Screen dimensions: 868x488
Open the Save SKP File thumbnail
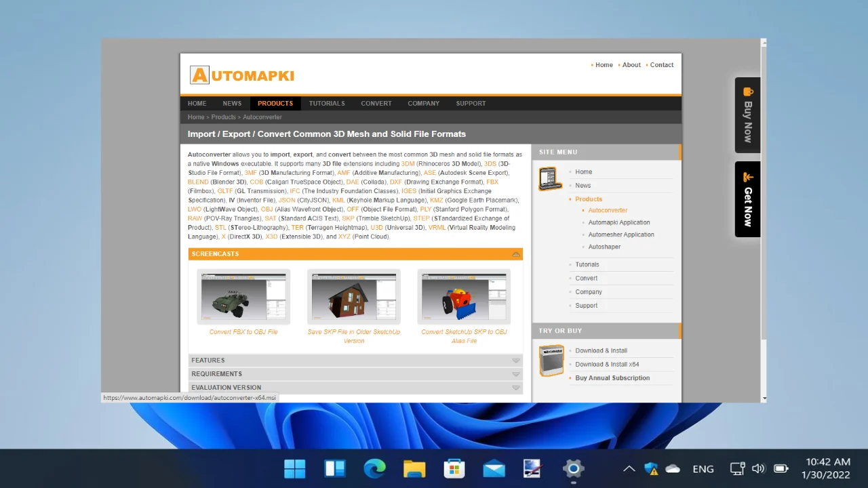tap(353, 297)
